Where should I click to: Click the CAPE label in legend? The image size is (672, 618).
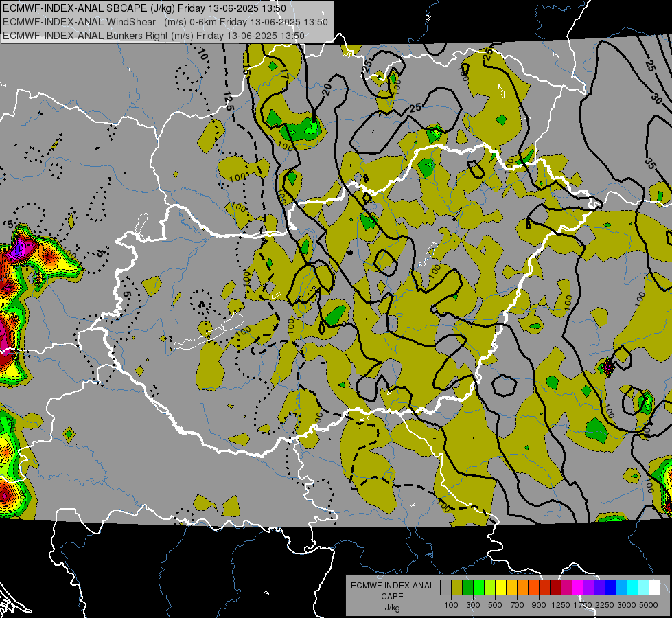pos(393,596)
